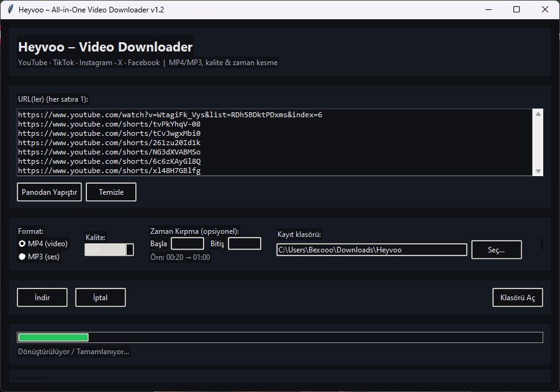Click the Dönüştürülüyor / Tamamlanıyor status text
Screen dimensions: 560x392
coord(74,352)
